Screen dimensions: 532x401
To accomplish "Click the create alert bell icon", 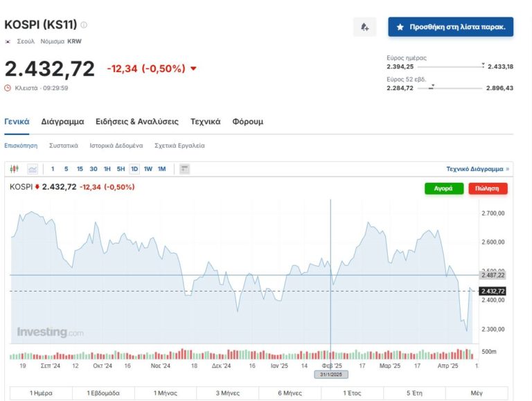I will pos(364,28).
